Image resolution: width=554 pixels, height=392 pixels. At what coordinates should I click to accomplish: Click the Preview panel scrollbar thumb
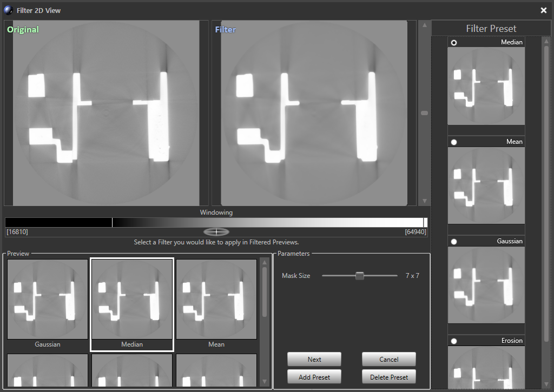coord(264,292)
